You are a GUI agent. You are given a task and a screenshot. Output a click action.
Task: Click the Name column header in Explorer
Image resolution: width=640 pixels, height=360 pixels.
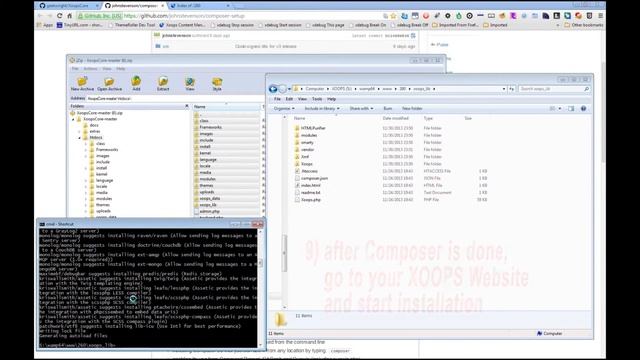coord(300,118)
